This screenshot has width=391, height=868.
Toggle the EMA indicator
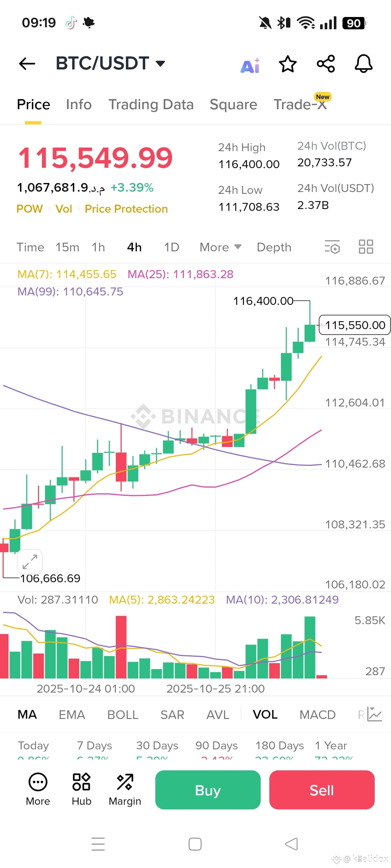click(72, 714)
